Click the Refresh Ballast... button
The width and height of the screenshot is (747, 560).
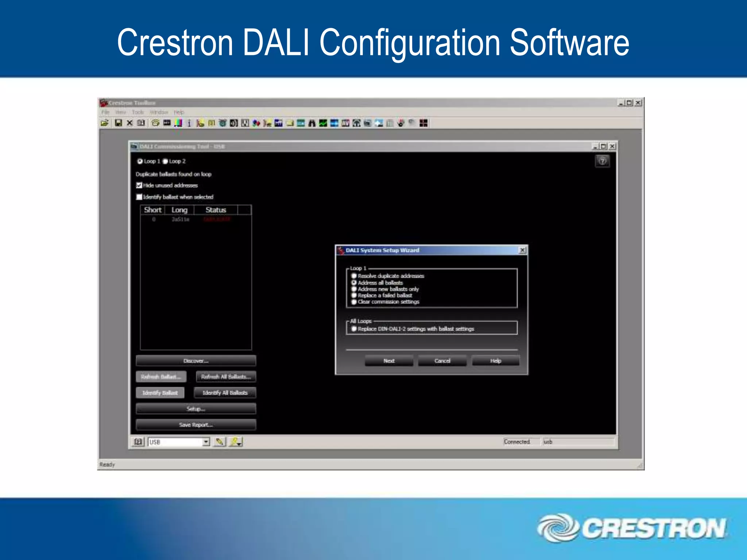coord(161,377)
